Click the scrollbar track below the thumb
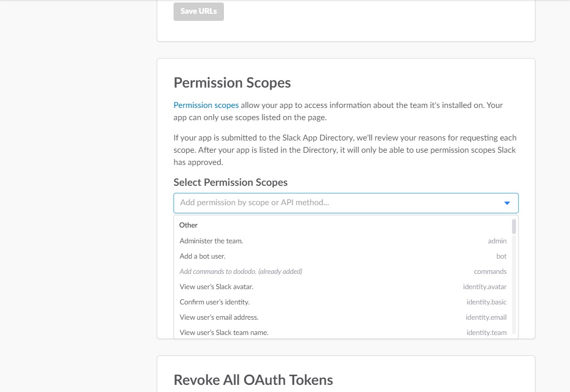This screenshot has width=570, height=392. click(x=514, y=285)
